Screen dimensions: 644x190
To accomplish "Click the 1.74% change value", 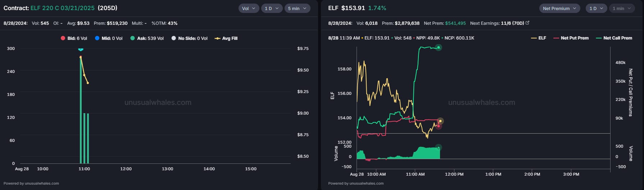I will pyautogui.click(x=377, y=8).
